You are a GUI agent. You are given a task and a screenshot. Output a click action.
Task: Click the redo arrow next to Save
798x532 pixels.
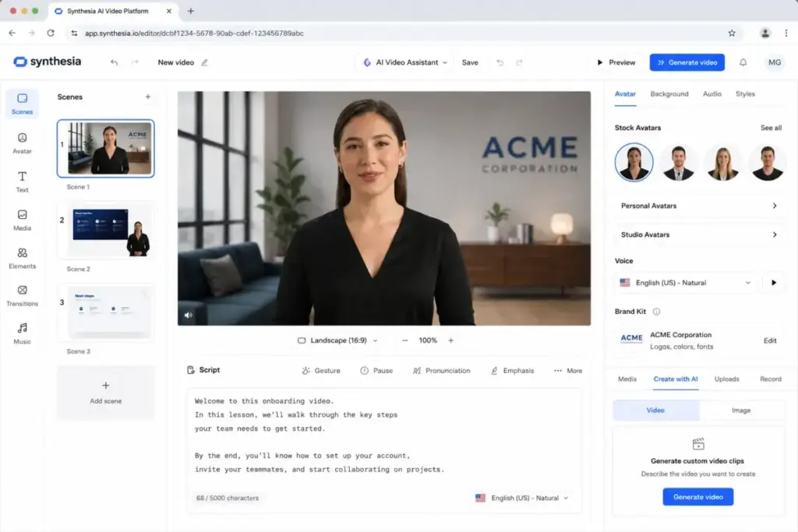[519, 62]
